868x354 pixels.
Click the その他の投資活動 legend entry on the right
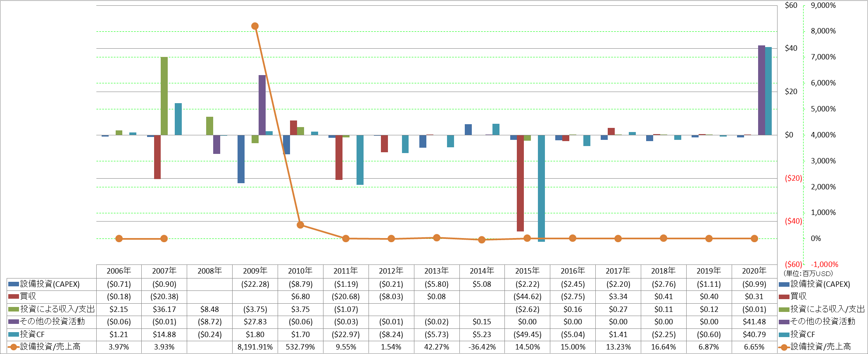(817, 321)
